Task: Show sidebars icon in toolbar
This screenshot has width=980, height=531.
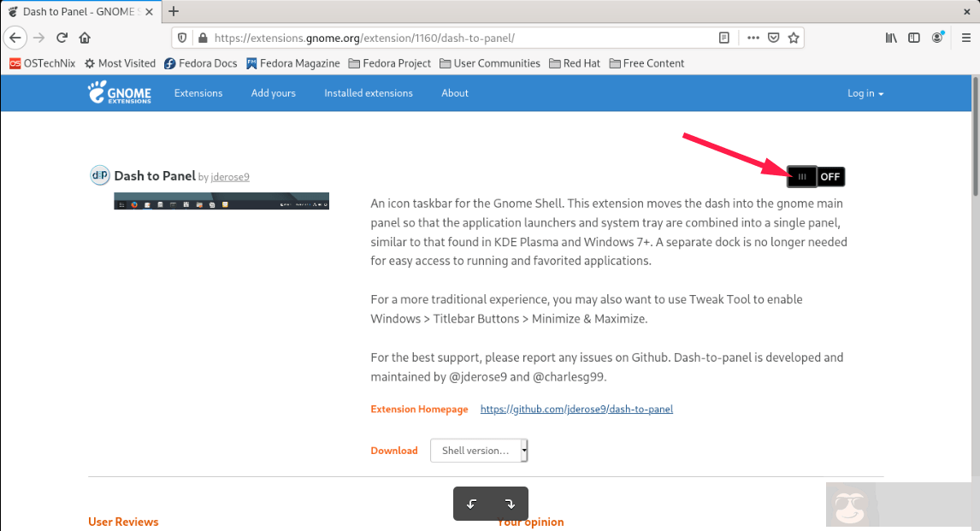Action: (914, 38)
